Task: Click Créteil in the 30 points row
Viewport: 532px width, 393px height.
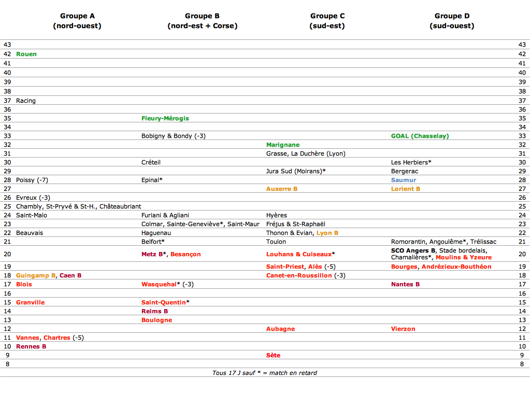Action: coord(151,162)
